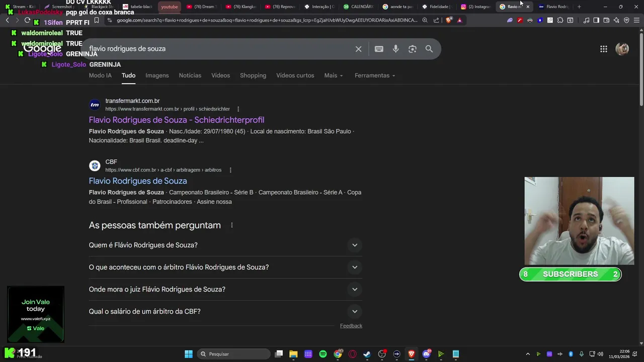Open Flavio Rodrigues de Souza - Schiedsrichterprofil link

[x=177, y=120]
